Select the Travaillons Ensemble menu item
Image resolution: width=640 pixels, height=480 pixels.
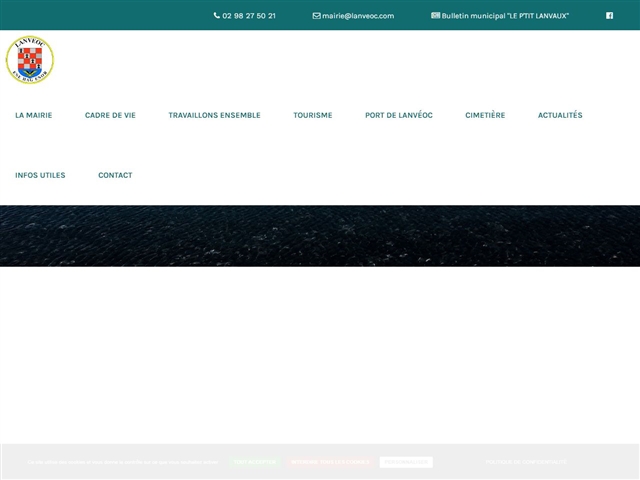coord(214,115)
